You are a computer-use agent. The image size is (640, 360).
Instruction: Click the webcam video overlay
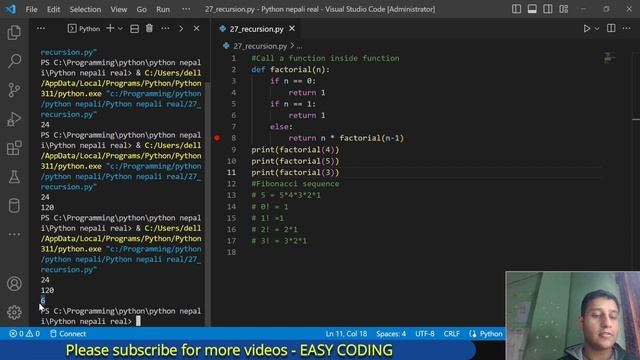tap(572, 316)
